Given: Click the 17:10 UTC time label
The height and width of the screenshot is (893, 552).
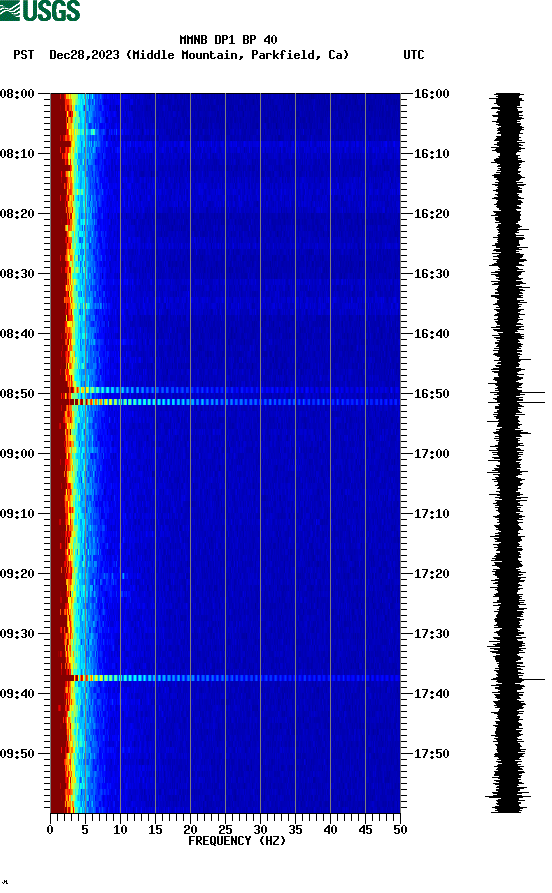Looking at the screenshot, I should tap(431, 514).
